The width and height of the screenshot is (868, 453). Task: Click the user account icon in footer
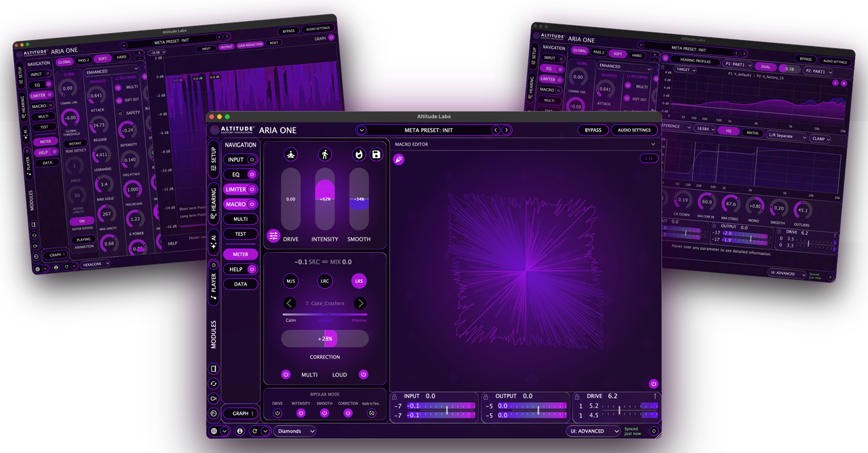pos(240,431)
